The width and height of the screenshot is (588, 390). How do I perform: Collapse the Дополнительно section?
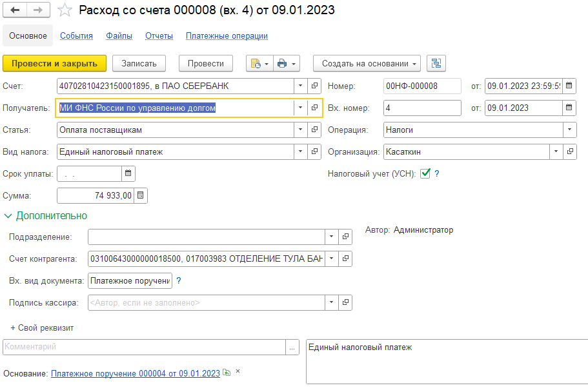click(45, 216)
